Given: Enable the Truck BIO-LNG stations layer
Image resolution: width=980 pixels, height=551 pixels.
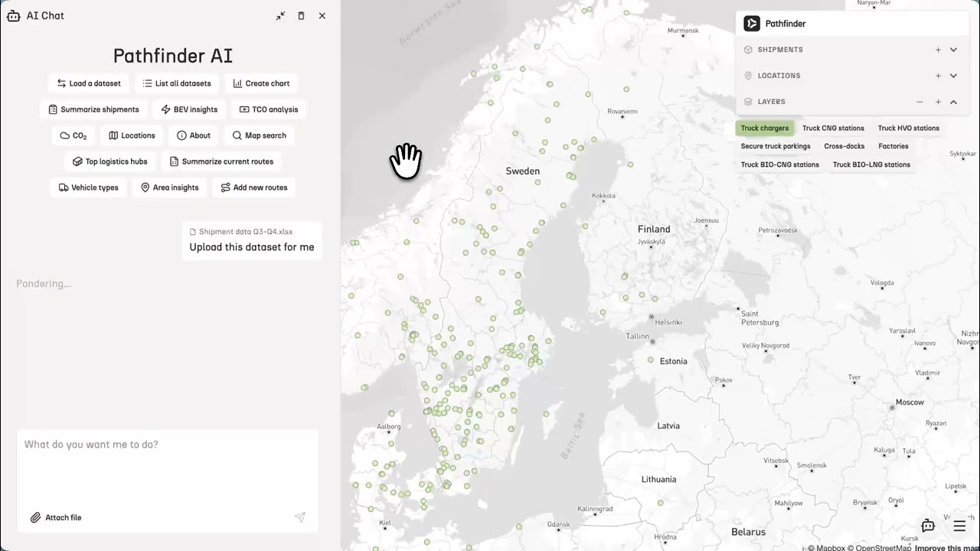Looking at the screenshot, I should pyautogui.click(x=871, y=165).
